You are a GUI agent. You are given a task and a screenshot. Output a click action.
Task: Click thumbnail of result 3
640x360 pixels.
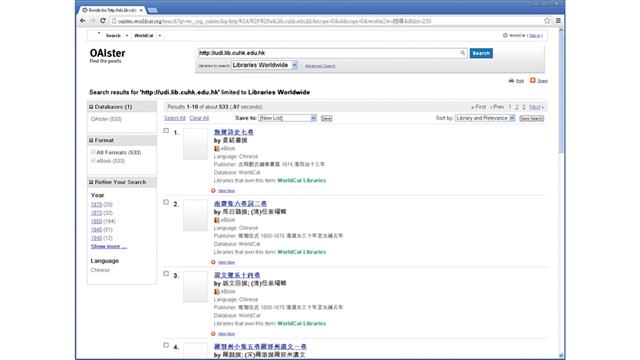click(196, 287)
